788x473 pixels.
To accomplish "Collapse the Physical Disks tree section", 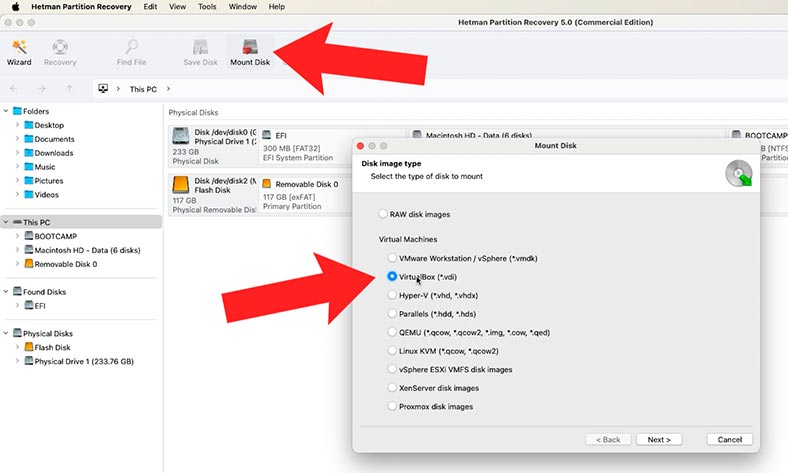I will [6, 333].
